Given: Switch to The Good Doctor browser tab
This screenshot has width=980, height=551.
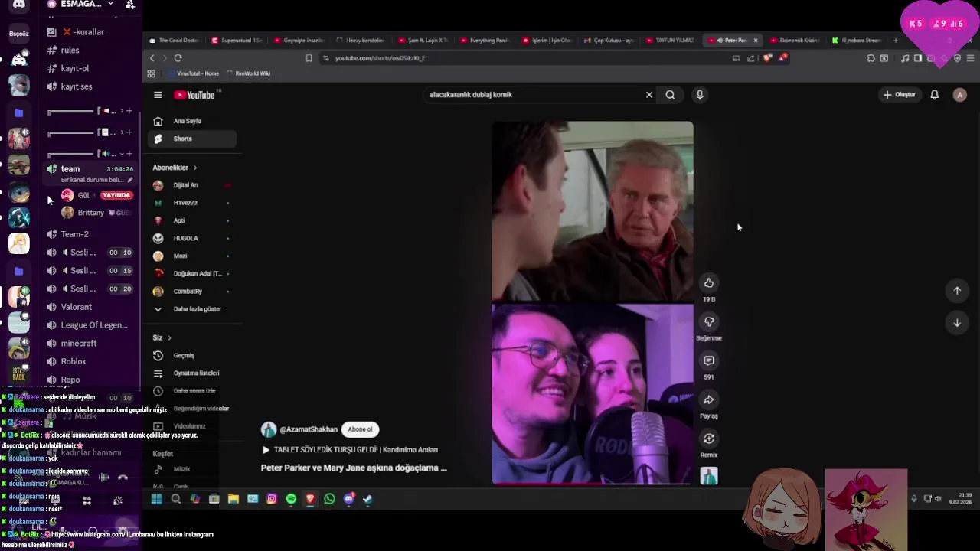Looking at the screenshot, I should [175, 41].
